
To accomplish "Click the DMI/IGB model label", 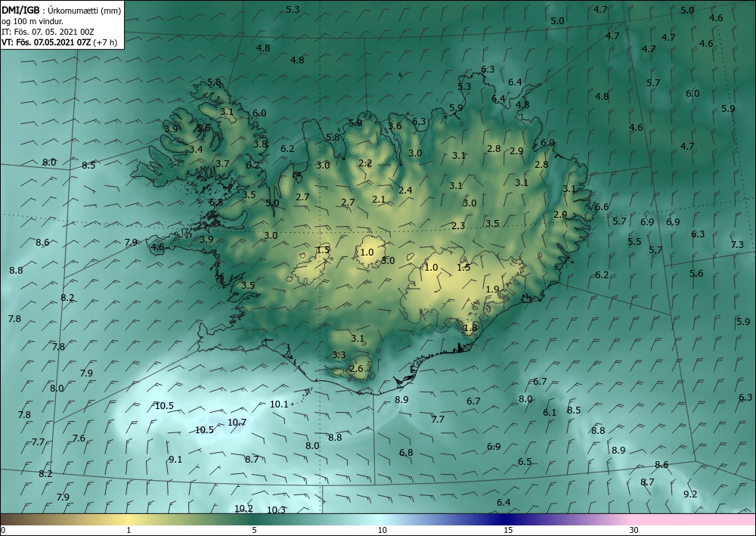I will point(20,11).
